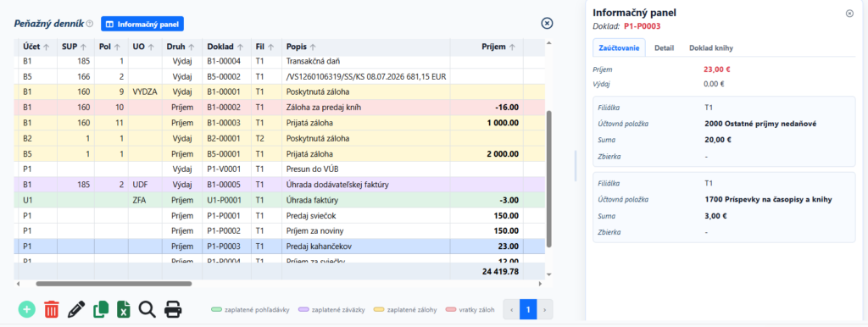Click 2000 Ostatné príjmy nedaňové item

[x=761, y=124]
